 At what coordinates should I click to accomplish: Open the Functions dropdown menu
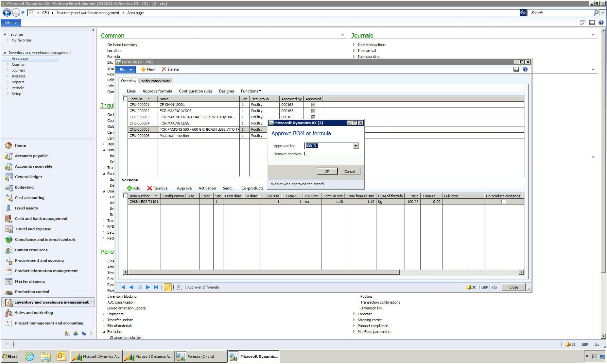point(251,91)
